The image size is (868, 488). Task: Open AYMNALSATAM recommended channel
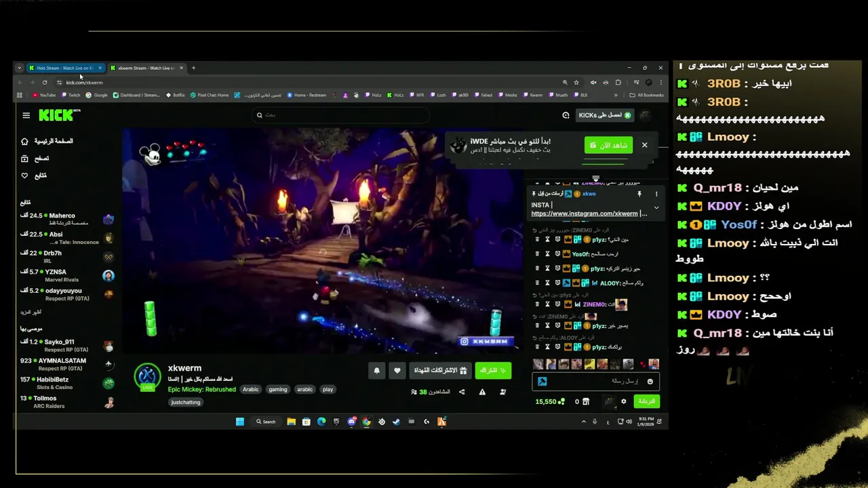(x=67, y=365)
